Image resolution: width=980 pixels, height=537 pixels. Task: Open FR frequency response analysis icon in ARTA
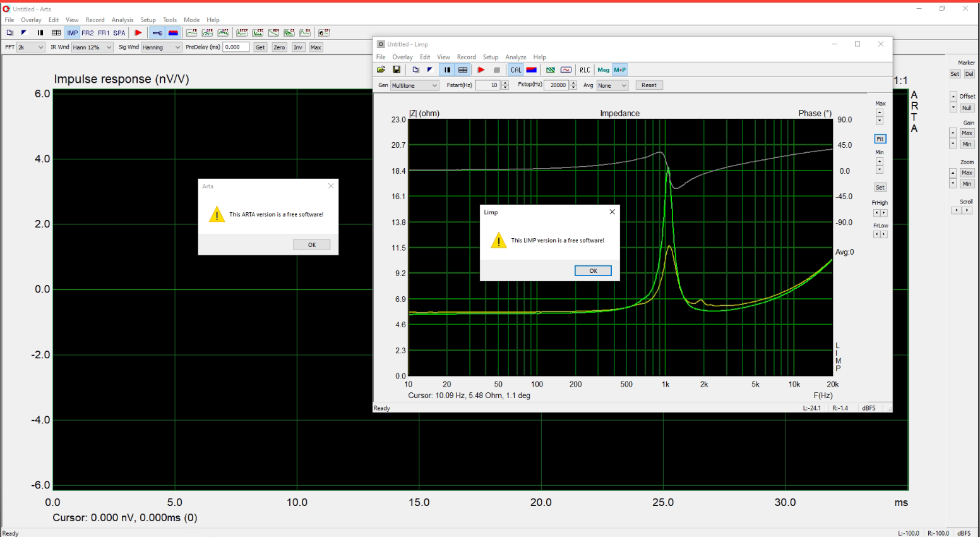click(x=191, y=32)
